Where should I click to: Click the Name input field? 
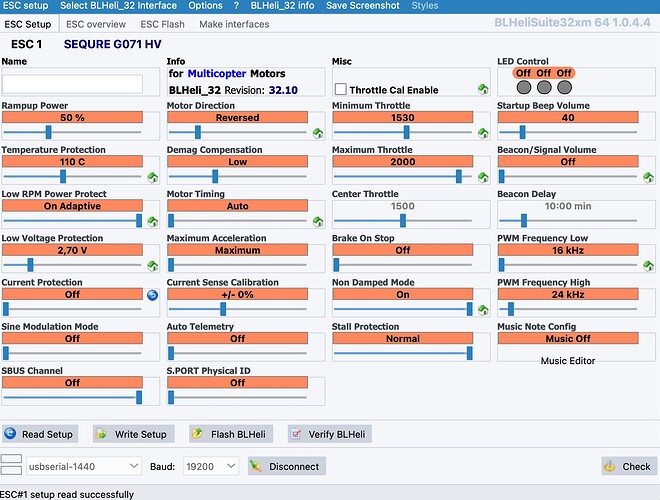(72, 84)
